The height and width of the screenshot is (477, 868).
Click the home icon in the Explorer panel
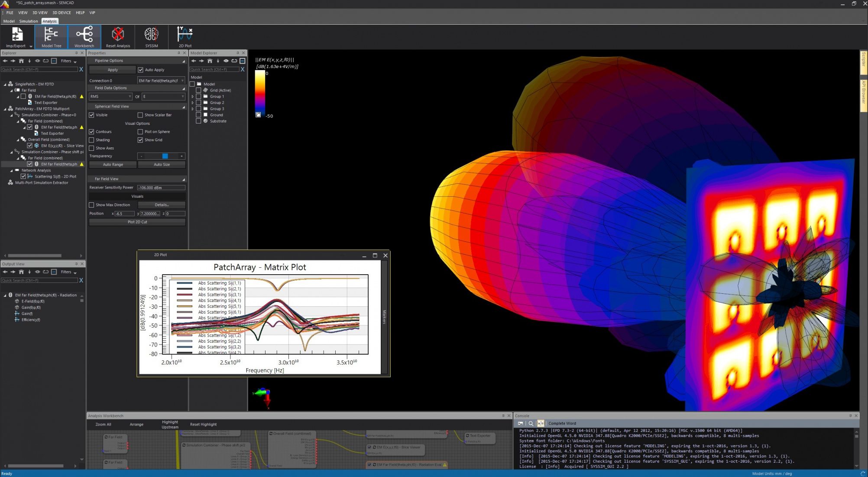pos(22,61)
